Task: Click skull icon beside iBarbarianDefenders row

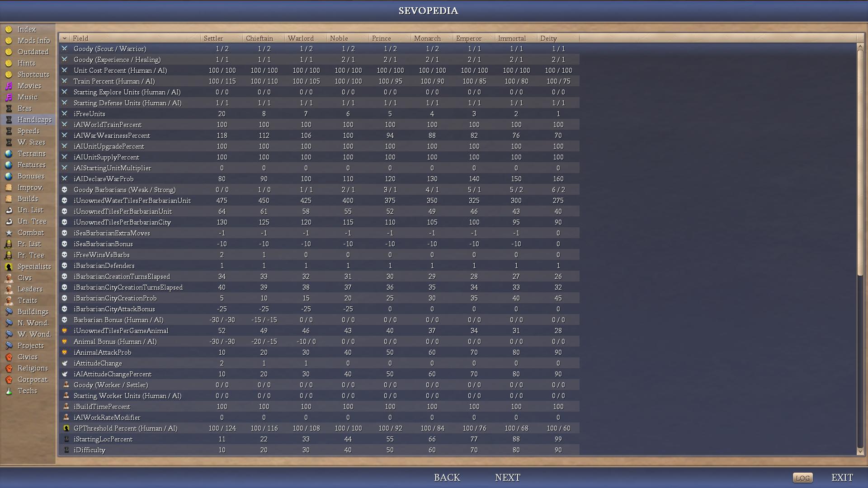Action: (x=65, y=266)
